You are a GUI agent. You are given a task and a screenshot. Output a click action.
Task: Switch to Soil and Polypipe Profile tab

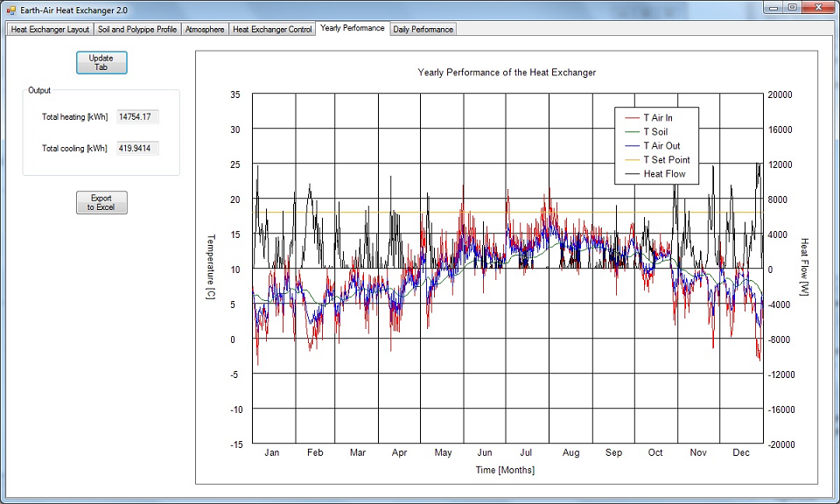(137, 30)
